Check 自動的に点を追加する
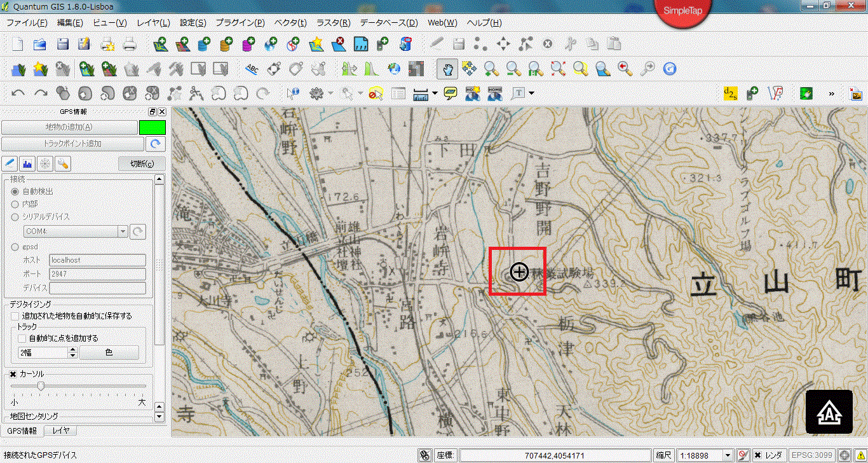Image resolution: width=868 pixels, height=463 pixels. 22,338
